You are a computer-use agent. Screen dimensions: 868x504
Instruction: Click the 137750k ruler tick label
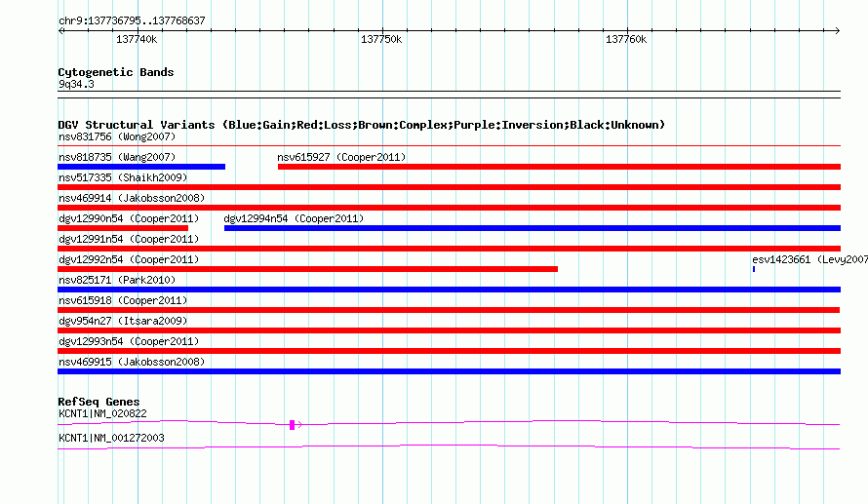click(x=381, y=39)
